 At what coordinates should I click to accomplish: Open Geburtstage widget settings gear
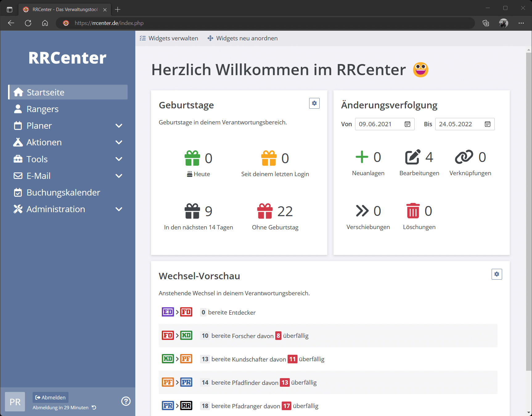[314, 103]
